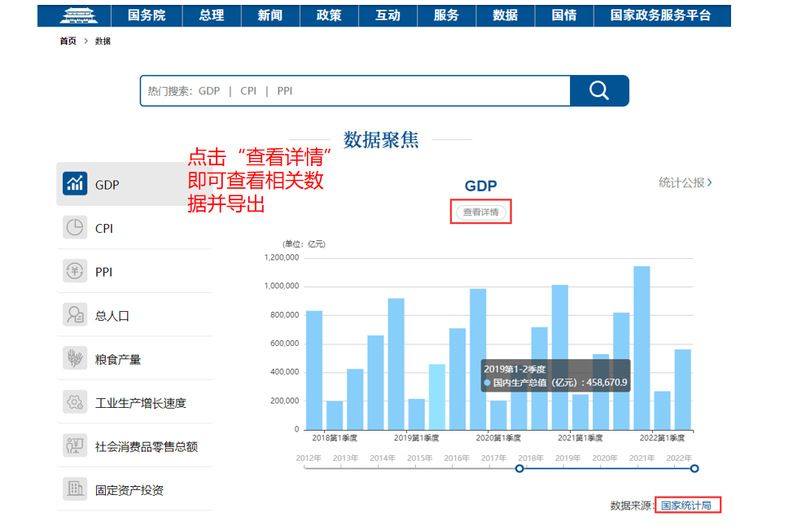The height and width of the screenshot is (530, 799).
Task: Click the 首页 breadcrumb link
Action: pyautogui.click(x=67, y=41)
